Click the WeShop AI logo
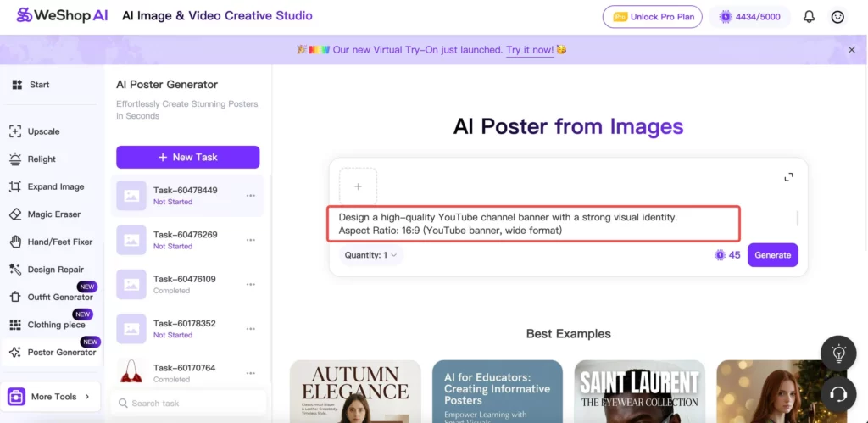This screenshot has width=868, height=423. 62,15
